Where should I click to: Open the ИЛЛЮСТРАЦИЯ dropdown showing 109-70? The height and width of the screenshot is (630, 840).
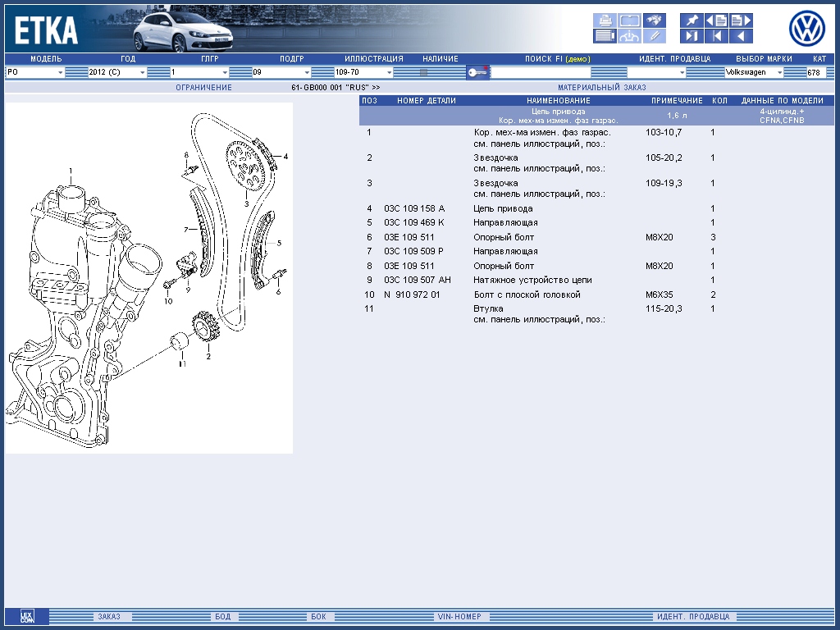[363, 72]
